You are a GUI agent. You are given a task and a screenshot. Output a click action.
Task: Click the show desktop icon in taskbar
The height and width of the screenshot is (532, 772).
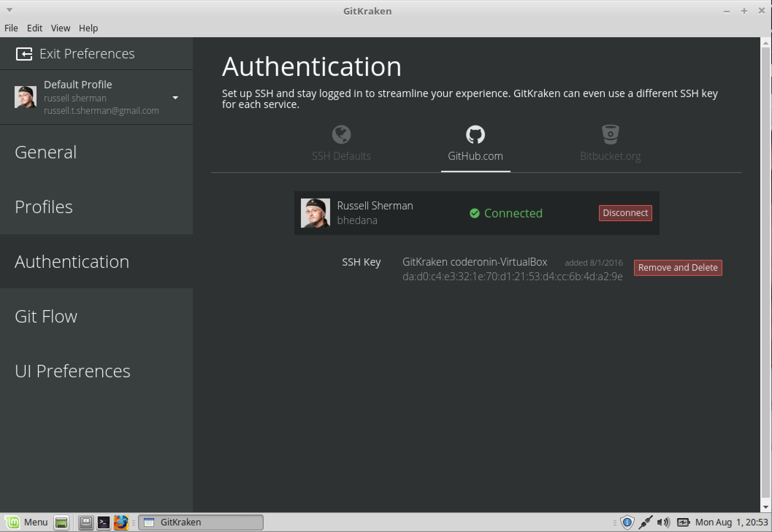61,523
